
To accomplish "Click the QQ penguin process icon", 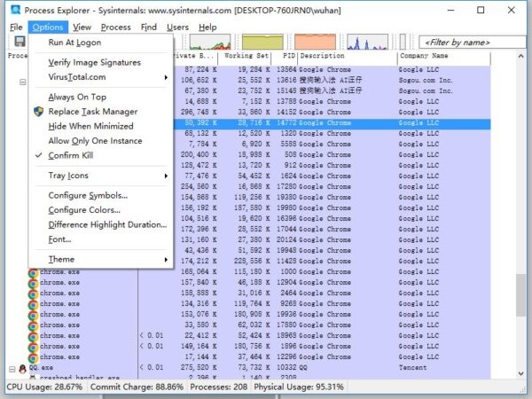I will pyautogui.click(x=23, y=369).
